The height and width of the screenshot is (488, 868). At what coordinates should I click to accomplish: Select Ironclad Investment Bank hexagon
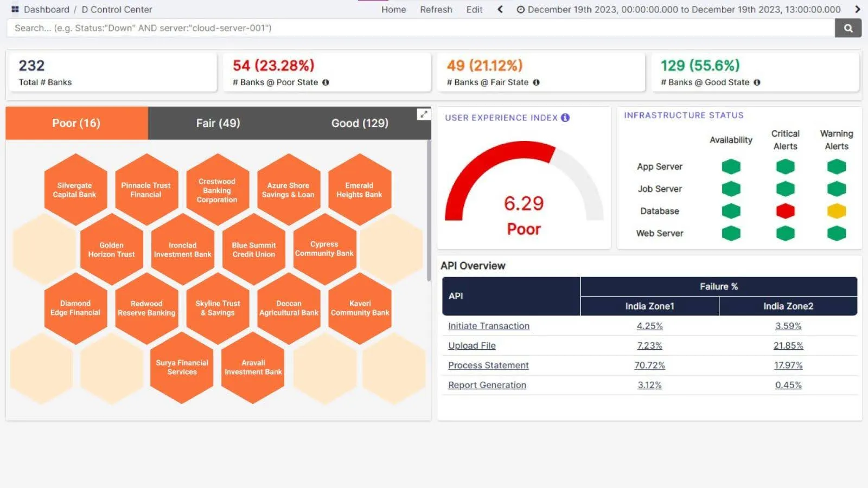click(x=183, y=249)
